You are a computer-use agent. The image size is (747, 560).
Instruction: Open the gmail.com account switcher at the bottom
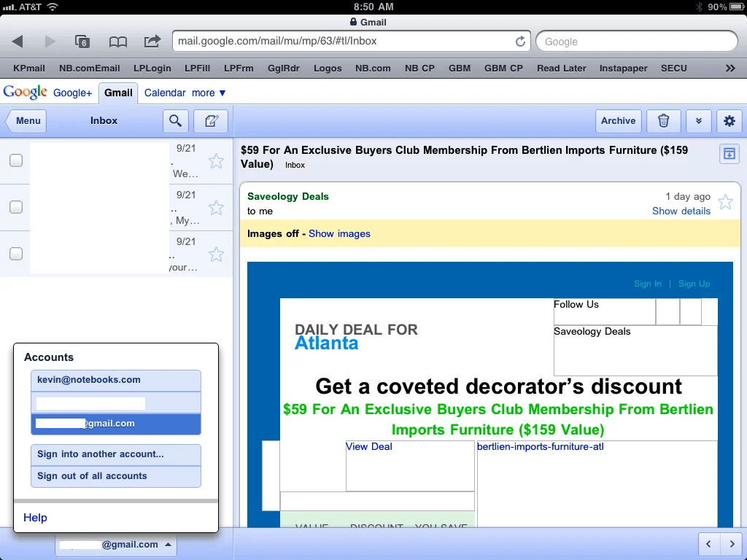coord(115,544)
